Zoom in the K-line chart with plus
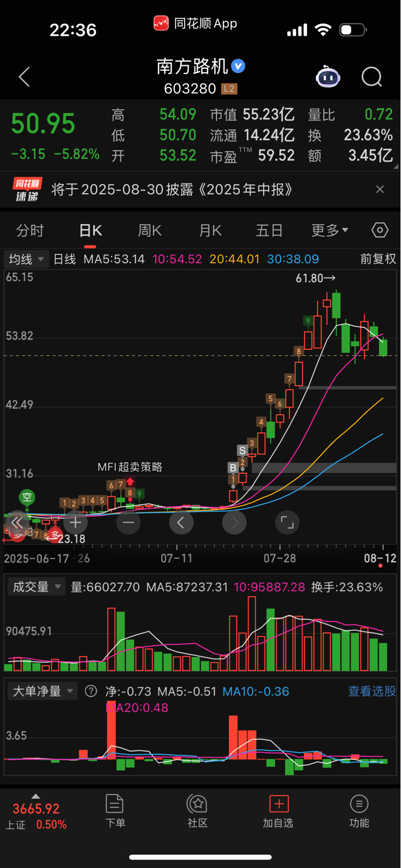The width and height of the screenshot is (401, 868). pos(76,522)
